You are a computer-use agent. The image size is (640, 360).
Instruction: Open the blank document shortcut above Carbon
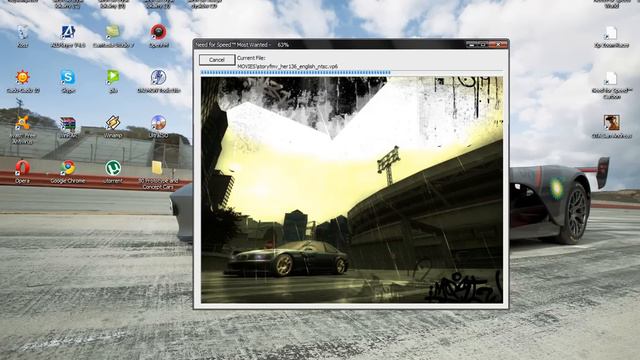(x=611, y=37)
